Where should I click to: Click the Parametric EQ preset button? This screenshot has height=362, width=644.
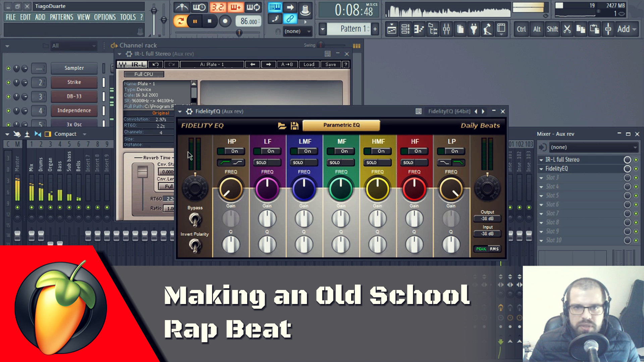tap(341, 125)
